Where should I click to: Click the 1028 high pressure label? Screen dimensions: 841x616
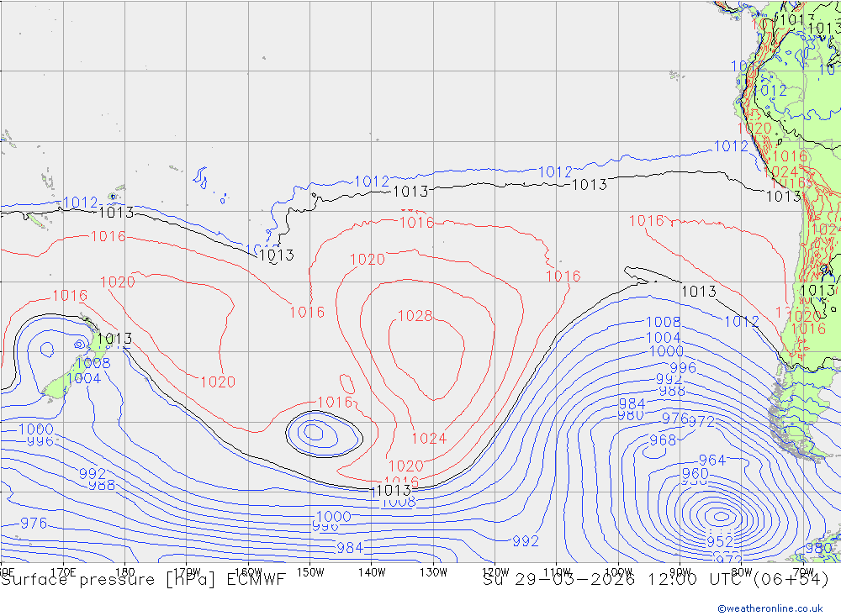click(x=415, y=316)
